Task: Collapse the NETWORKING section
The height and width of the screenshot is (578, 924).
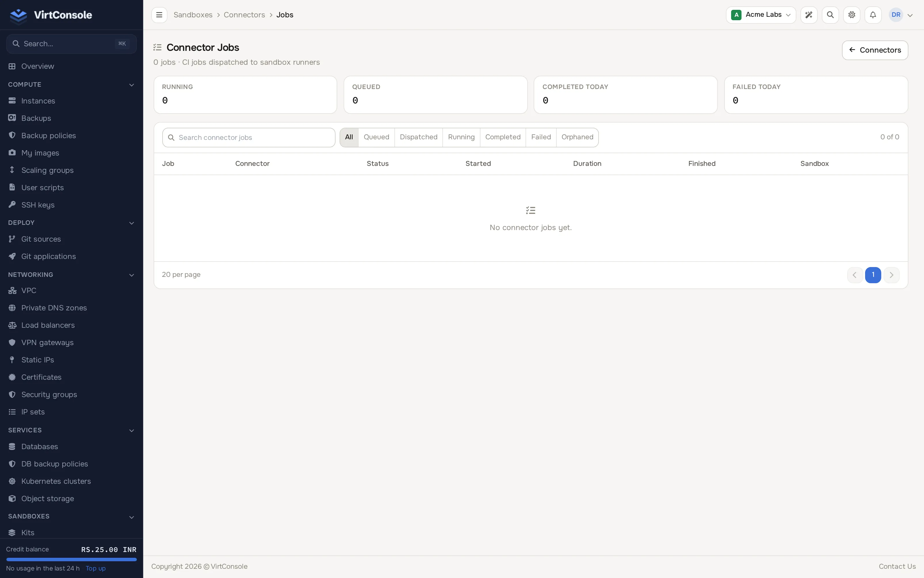Action: (71, 275)
